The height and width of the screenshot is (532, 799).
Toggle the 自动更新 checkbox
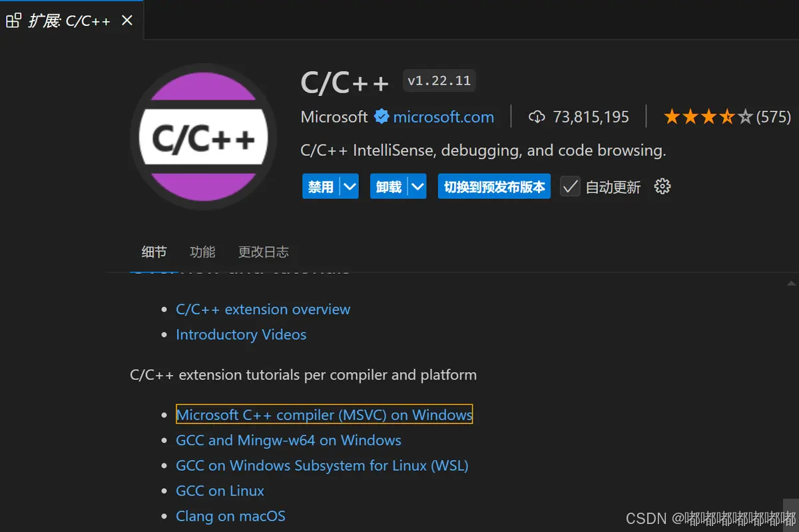(x=570, y=186)
